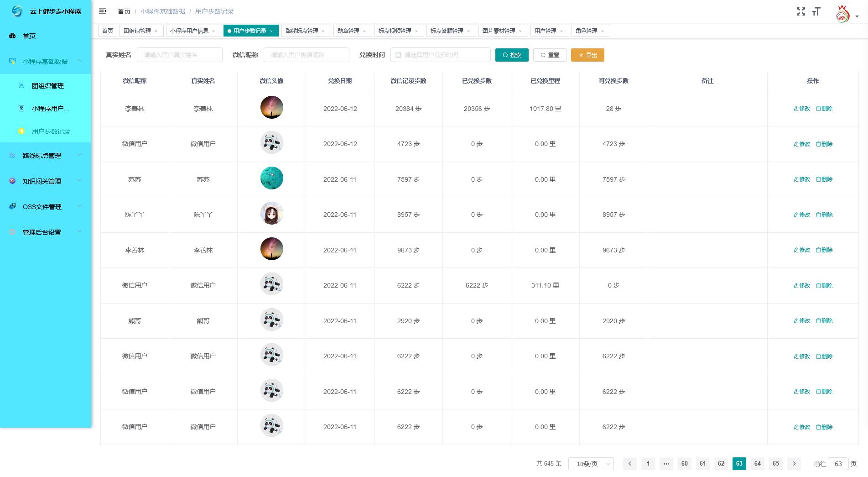Viewport: 868px width, 477px height.
Task: Close the 勋章管理 tab
Action: tap(364, 31)
